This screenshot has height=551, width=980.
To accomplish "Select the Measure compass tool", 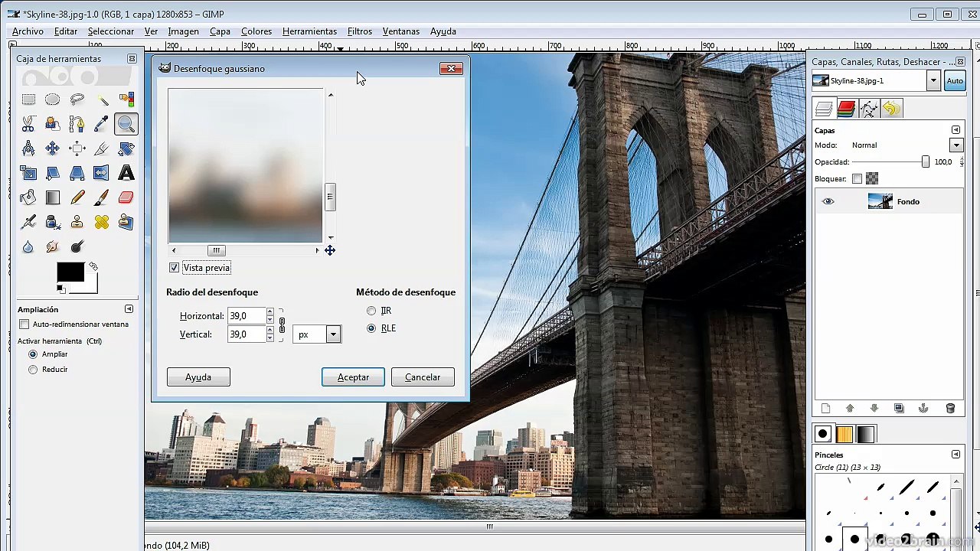I will (28, 148).
